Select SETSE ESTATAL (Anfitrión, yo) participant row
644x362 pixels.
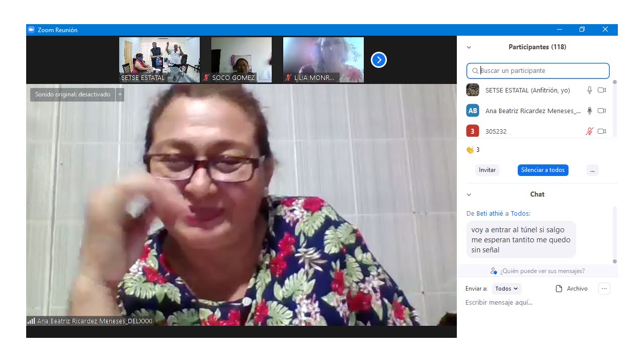(x=538, y=90)
